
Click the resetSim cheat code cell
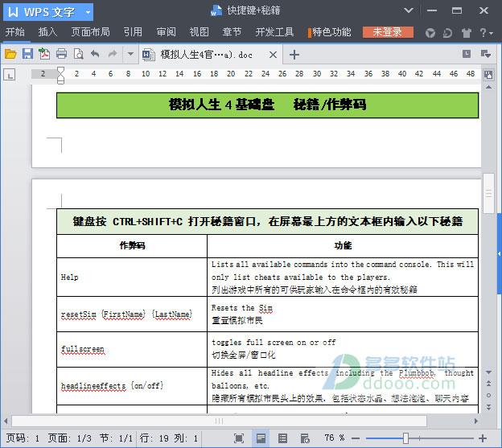tap(132, 314)
